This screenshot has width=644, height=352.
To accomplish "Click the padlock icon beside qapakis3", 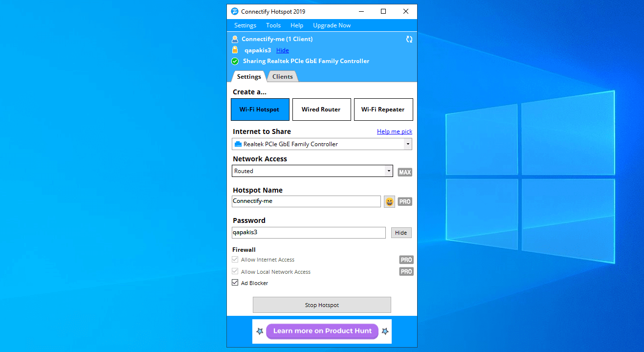I will pyautogui.click(x=235, y=50).
